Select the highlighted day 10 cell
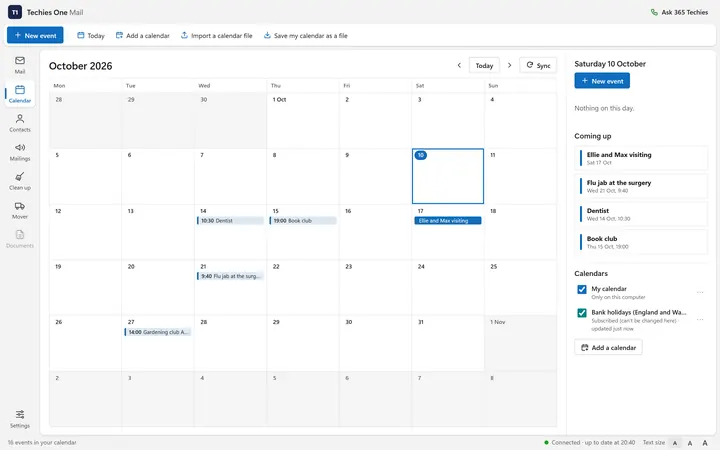 click(448, 176)
